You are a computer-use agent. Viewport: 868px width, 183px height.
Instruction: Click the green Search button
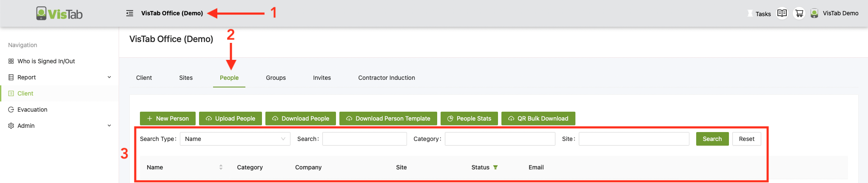[x=712, y=139]
